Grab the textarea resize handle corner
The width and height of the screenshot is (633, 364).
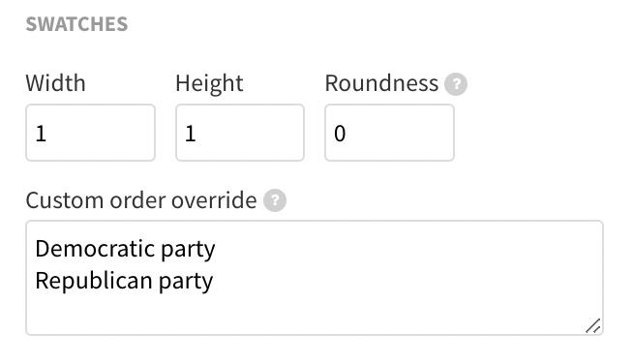[x=592, y=325]
